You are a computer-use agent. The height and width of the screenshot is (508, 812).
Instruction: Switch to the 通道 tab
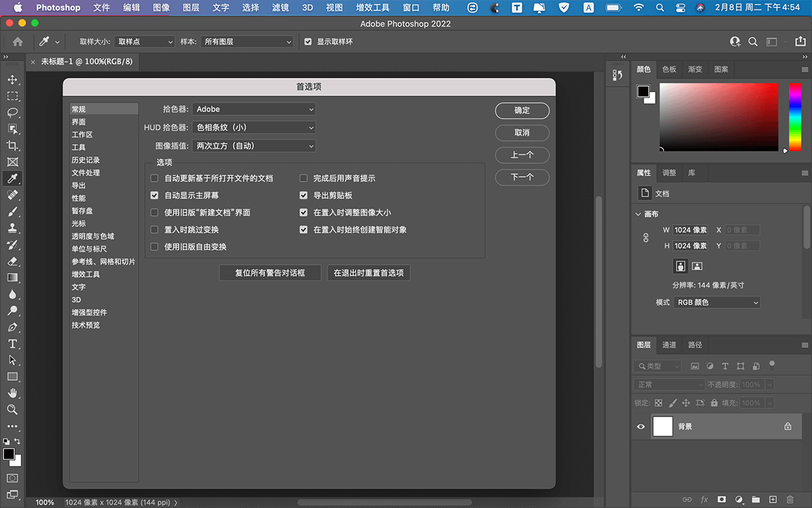[669, 345]
